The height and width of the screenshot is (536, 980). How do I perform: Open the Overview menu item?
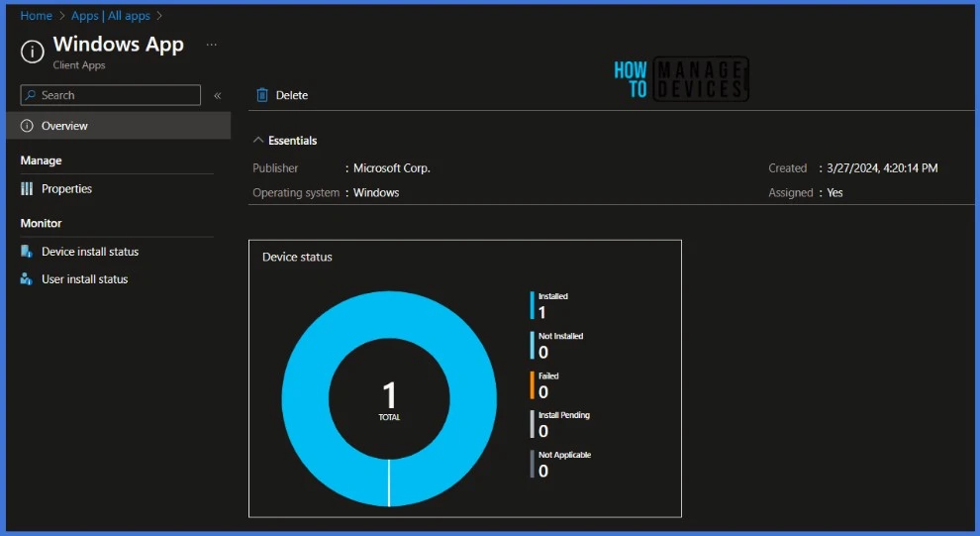coord(119,126)
